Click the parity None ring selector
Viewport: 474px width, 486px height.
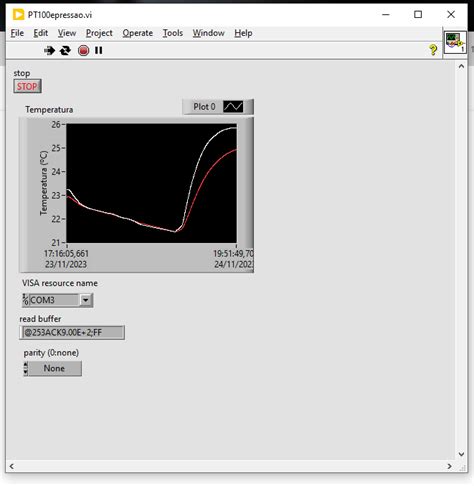(x=55, y=368)
